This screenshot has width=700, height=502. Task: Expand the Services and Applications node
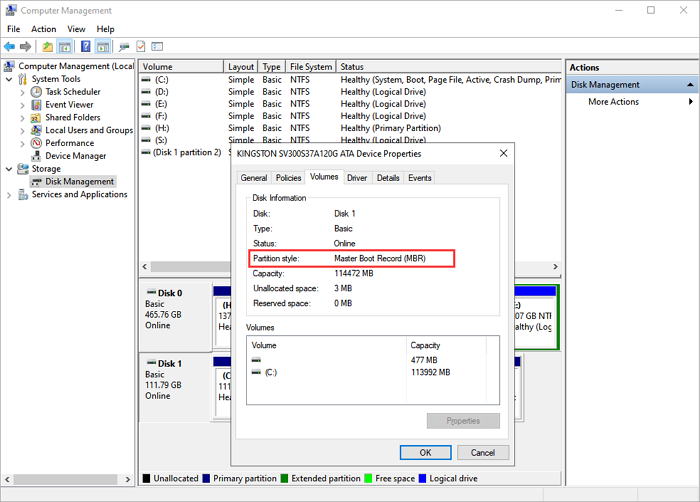(10, 195)
